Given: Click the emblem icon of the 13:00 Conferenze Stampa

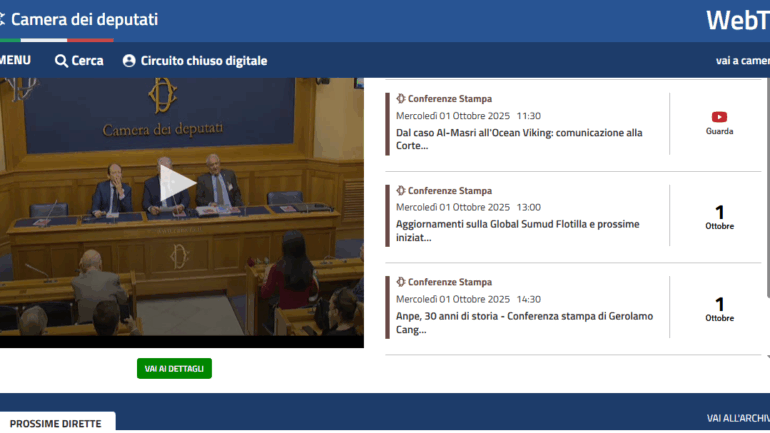Looking at the screenshot, I should pyautogui.click(x=401, y=191).
